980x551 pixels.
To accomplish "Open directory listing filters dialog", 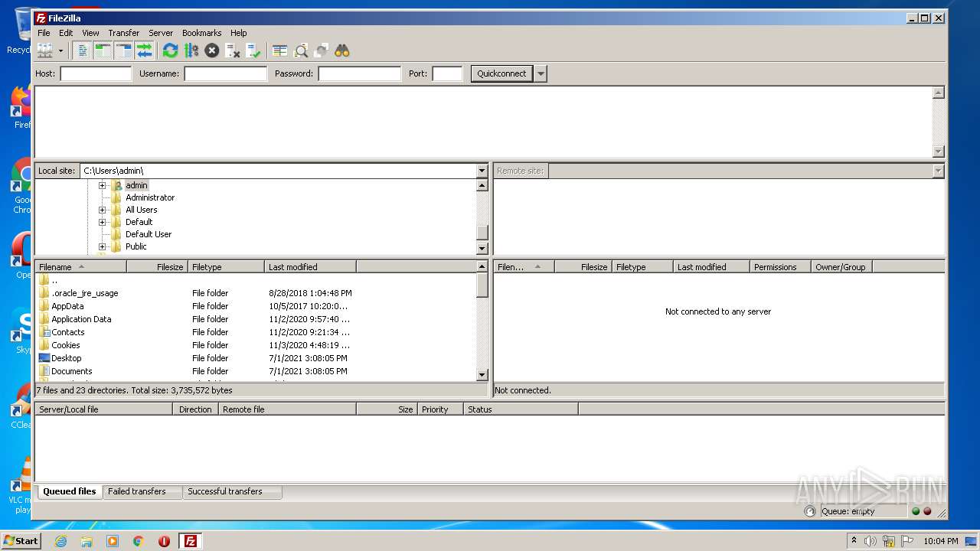I will [280, 51].
